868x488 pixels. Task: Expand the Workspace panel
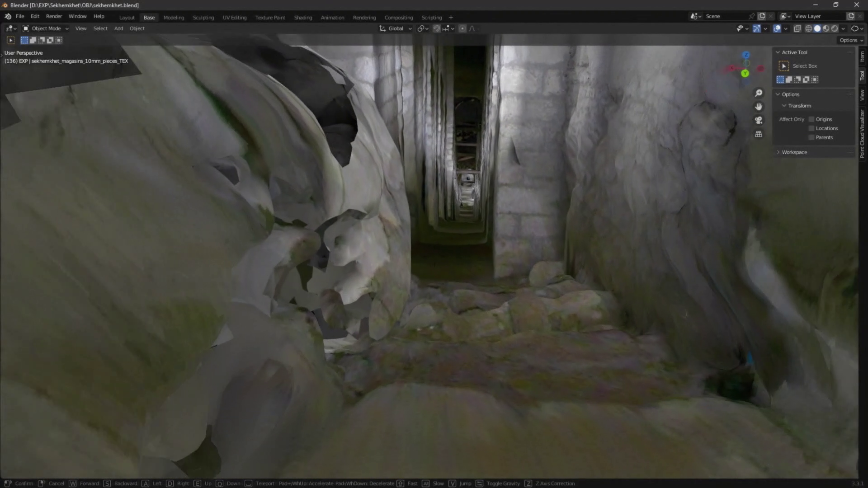click(x=794, y=152)
